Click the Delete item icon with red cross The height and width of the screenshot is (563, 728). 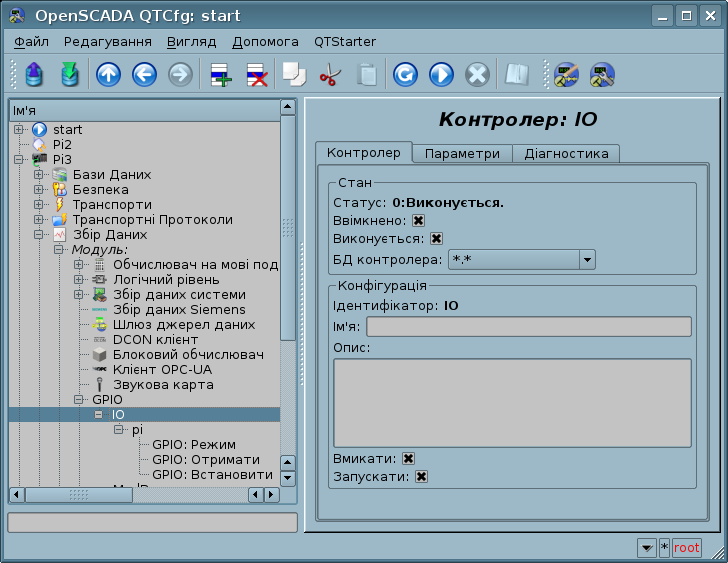(x=256, y=75)
